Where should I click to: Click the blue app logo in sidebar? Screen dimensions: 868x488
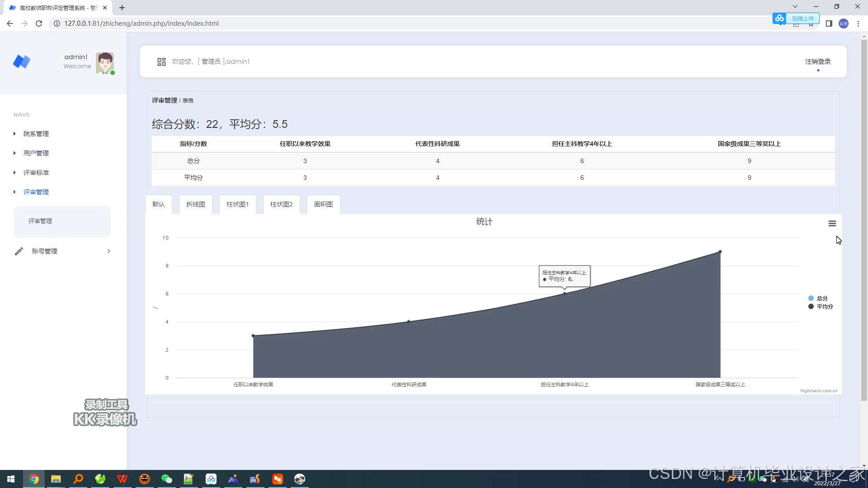pos(22,61)
